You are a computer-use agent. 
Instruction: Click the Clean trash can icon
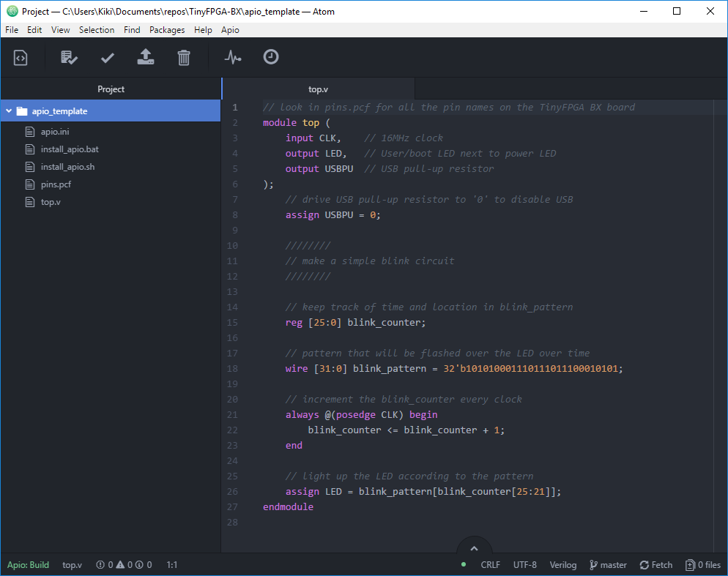point(184,57)
